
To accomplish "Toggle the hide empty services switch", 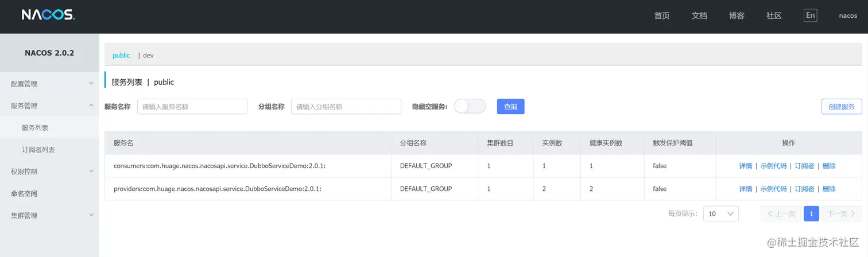I will coord(470,106).
